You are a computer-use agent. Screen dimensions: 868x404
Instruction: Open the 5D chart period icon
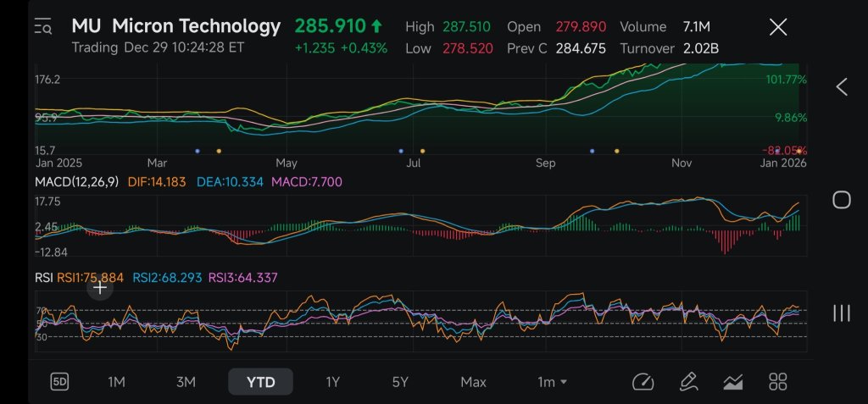(59, 381)
